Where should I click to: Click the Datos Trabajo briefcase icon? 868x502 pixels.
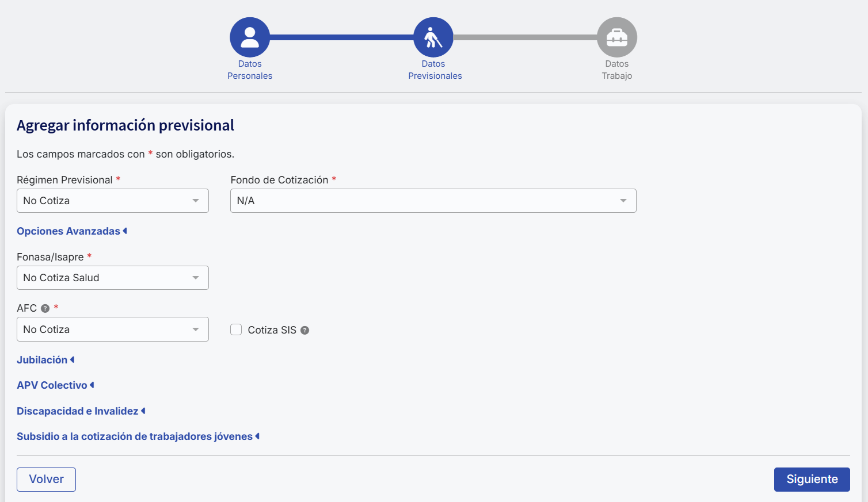pos(616,37)
